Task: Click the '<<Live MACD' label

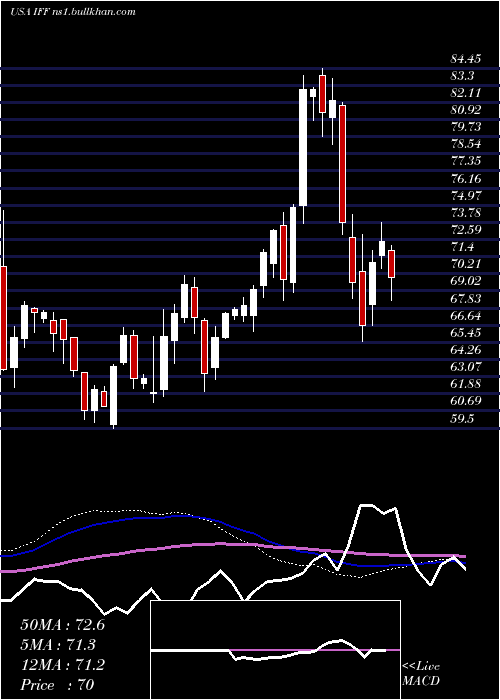Action: click(x=421, y=674)
